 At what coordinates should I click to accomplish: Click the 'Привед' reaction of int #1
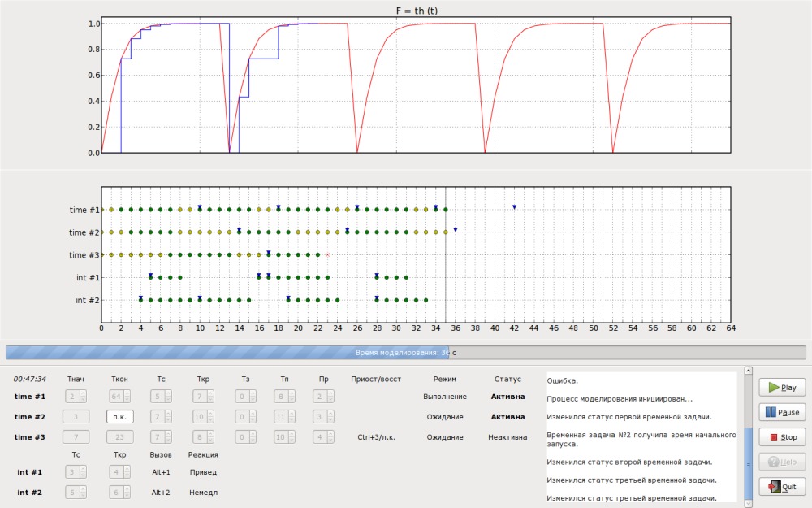[x=203, y=472]
